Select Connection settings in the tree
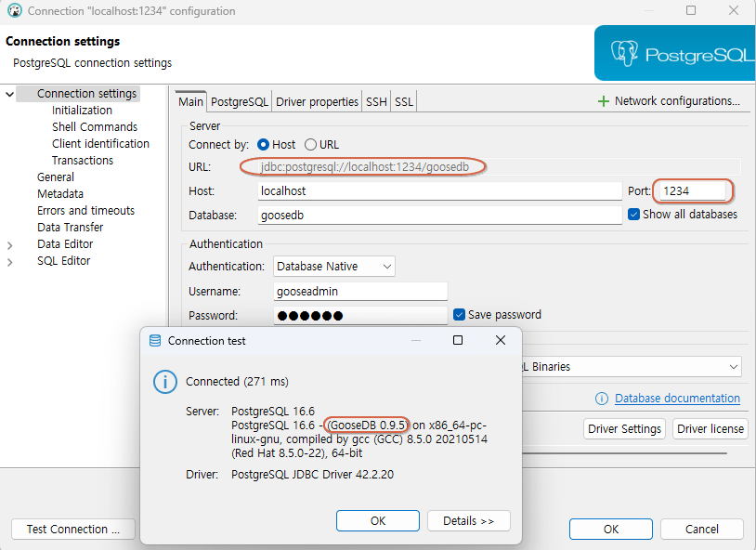This screenshot has width=756, height=550. (x=86, y=94)
